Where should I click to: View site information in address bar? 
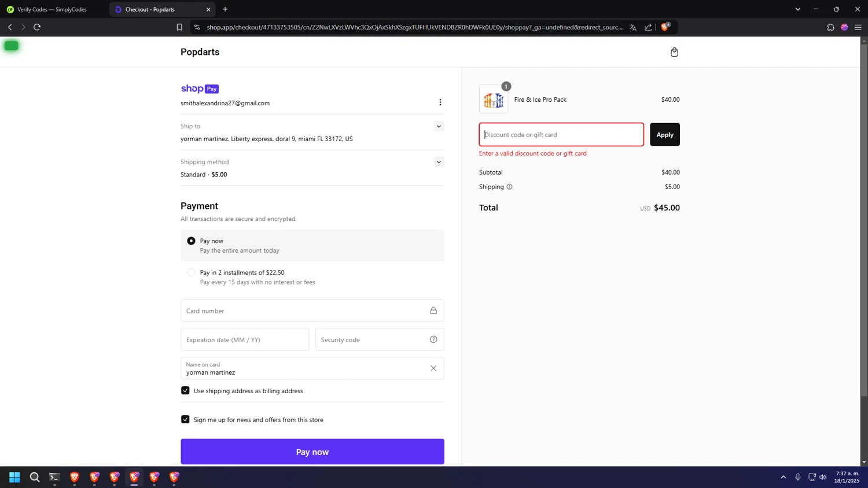197,27
